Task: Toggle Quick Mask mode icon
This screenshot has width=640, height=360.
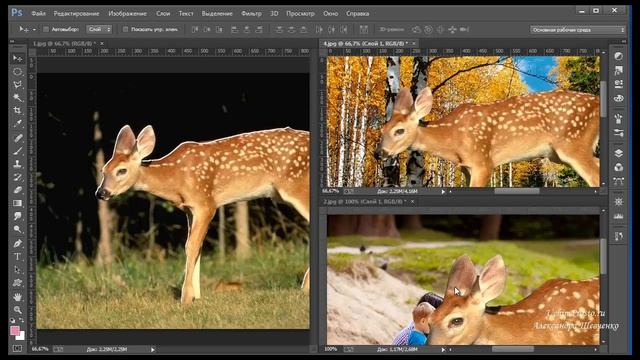Action: pos(17,348)
